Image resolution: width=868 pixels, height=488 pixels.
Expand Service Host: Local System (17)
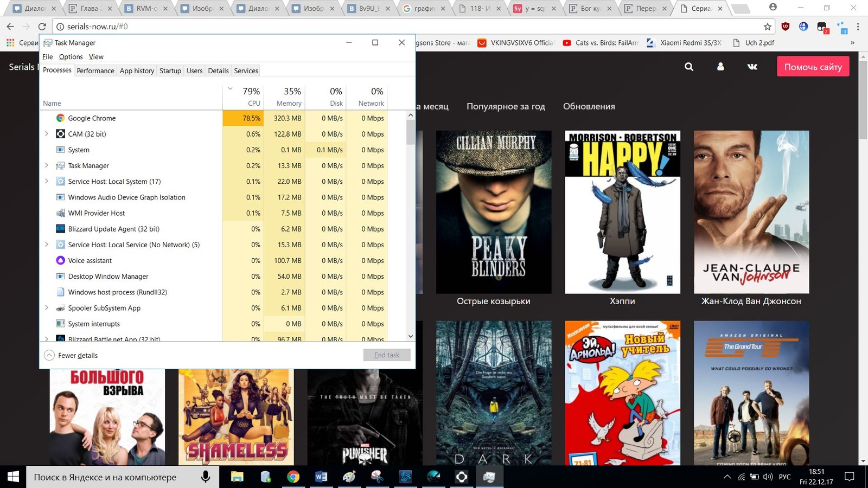click(x=46, y=181)
